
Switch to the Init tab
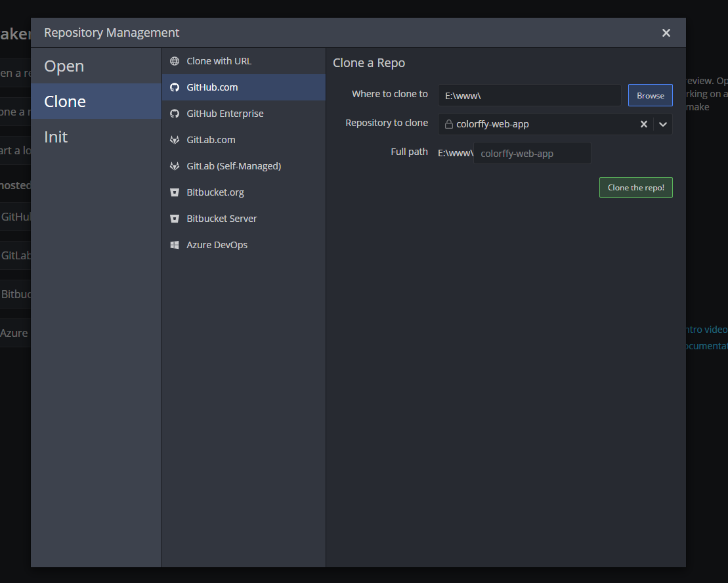96,137
